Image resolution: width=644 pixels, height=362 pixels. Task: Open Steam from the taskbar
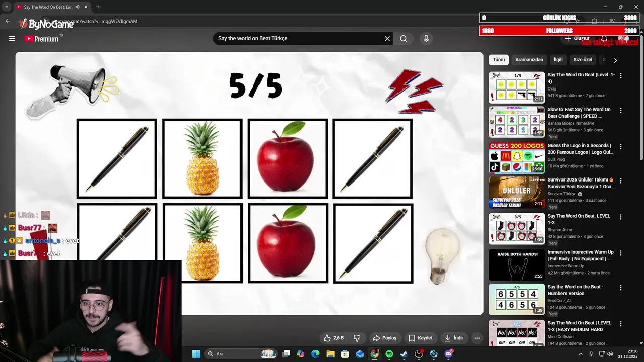click(404, 354)
